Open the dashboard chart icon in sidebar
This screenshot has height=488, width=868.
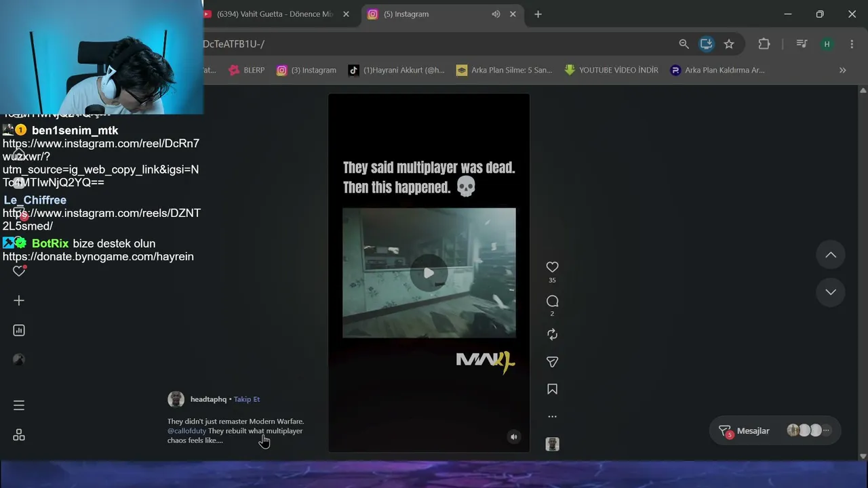19,330
